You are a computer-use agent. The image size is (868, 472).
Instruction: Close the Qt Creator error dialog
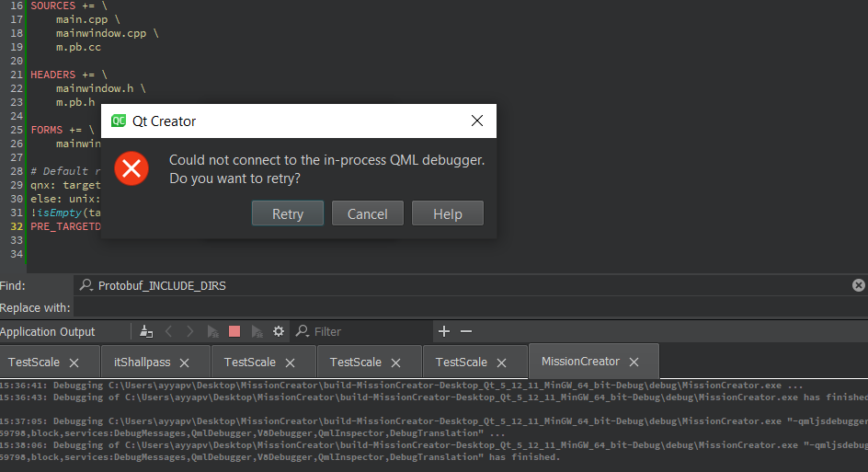[x=477, y=121]
